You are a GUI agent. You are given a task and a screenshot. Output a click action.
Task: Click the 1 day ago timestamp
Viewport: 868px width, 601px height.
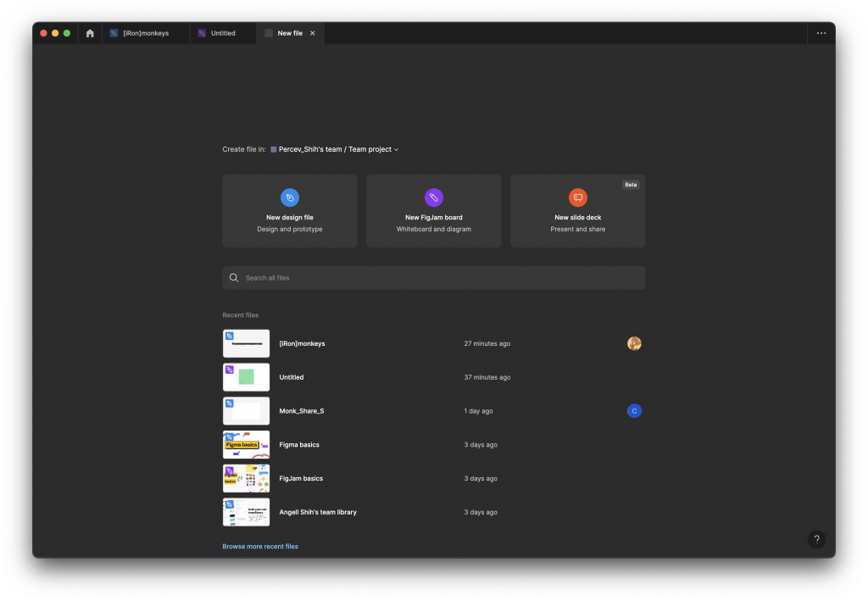pyautogui.click(x=478, y=411)
